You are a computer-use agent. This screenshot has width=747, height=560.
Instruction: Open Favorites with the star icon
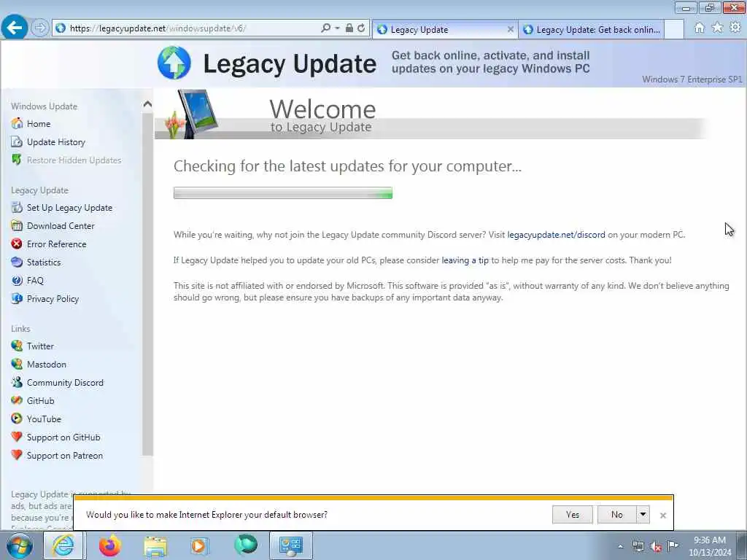717,28
